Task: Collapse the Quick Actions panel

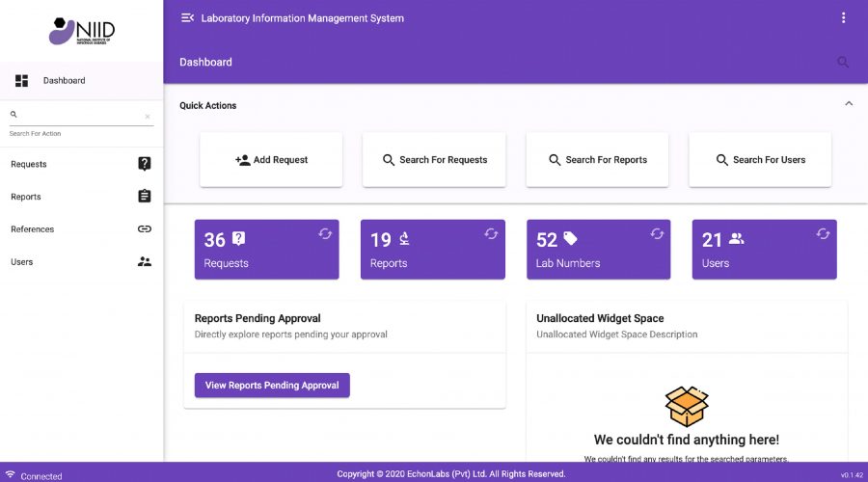Action: click(x=849, y=104)
